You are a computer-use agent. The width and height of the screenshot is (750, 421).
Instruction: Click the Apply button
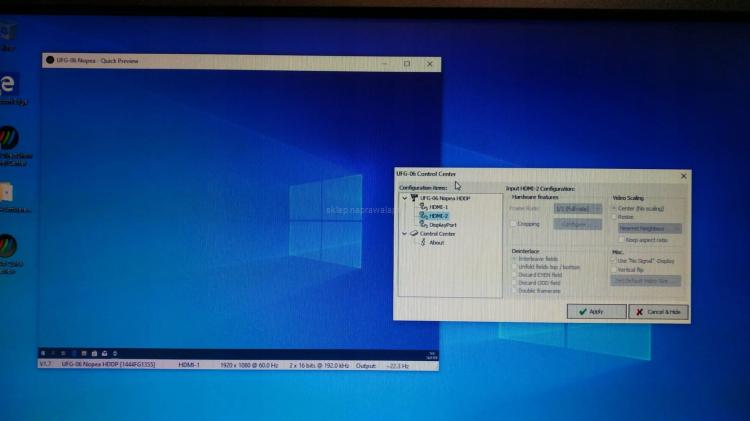(x=596, y=311)
